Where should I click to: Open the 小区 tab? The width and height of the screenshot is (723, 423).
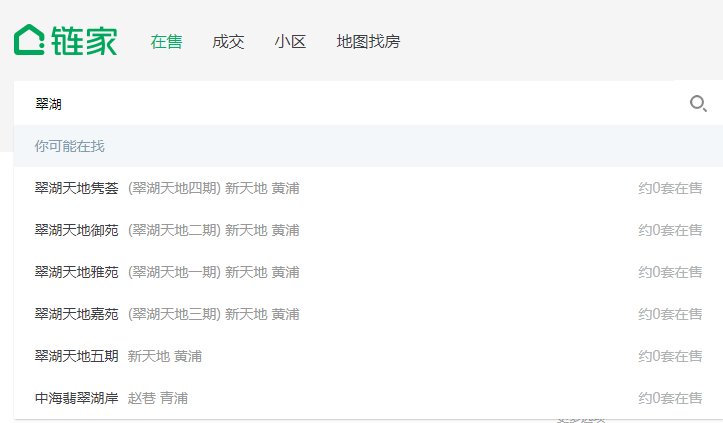tap(290, 42)
